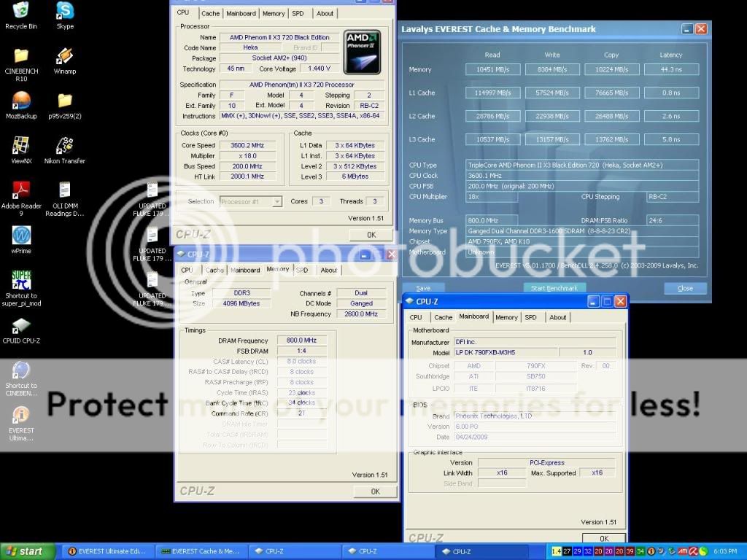The width and height of the screenshot is (747, 560).
Task: Click Save in the EVEREST benchmark window
Action: click(423, 288)
